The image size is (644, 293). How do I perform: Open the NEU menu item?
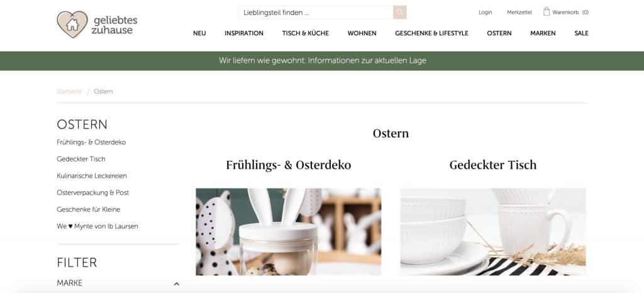(199, 33)
